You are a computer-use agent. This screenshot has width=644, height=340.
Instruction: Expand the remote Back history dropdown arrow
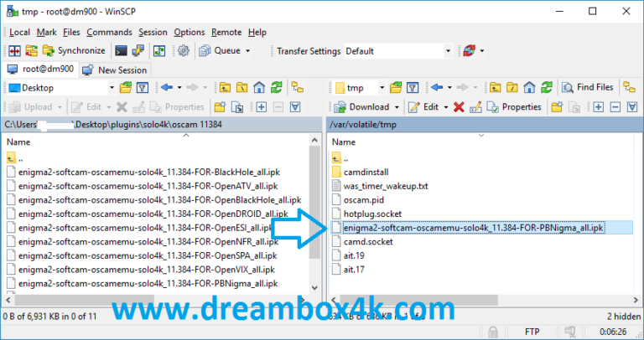point(449,87)
